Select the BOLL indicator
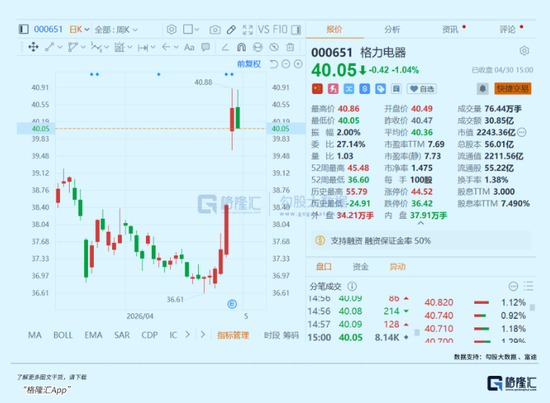This screenshot has height=403, width=550. (x=63, y=335)
